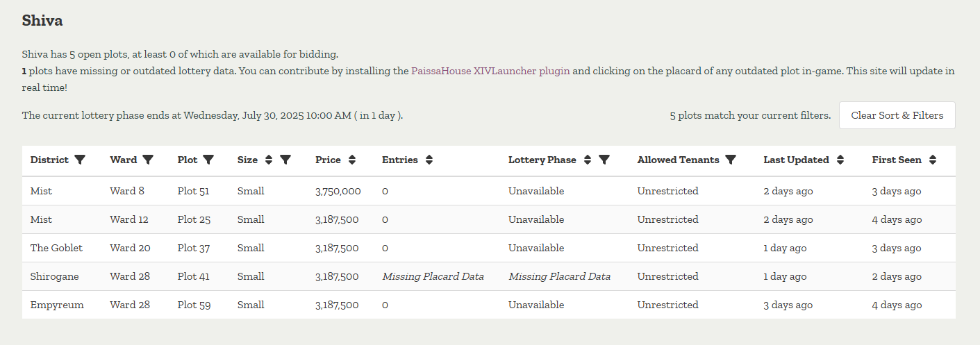Select the Shirogane Ward 28 row
Screen dimensions: 980x345
click(x=489, y=276)
